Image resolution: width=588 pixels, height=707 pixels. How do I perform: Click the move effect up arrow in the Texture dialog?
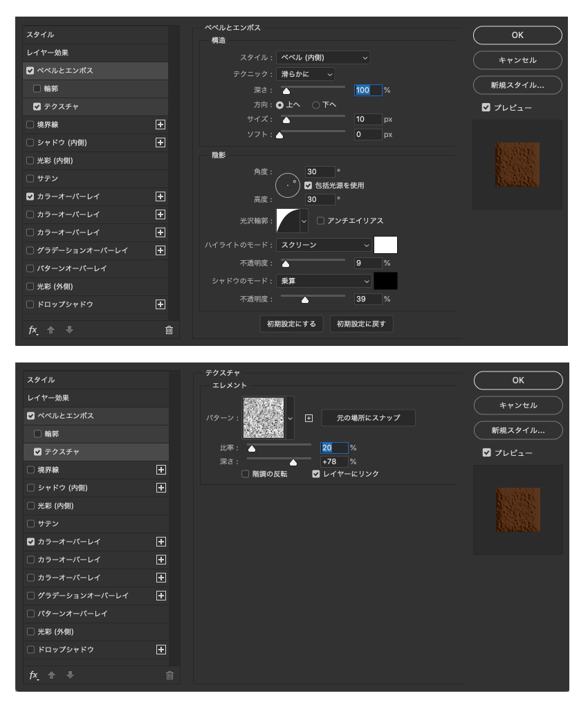tap(50, 675)
